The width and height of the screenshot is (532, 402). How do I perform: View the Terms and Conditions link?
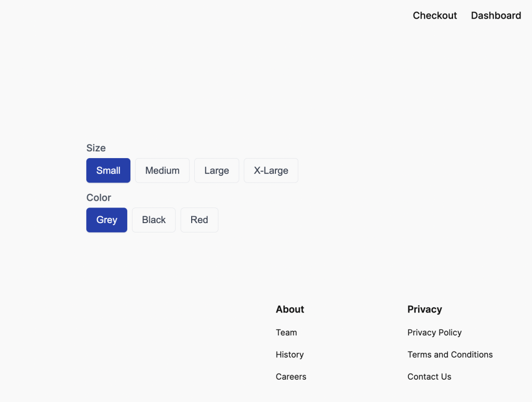(x=450, y=355)
